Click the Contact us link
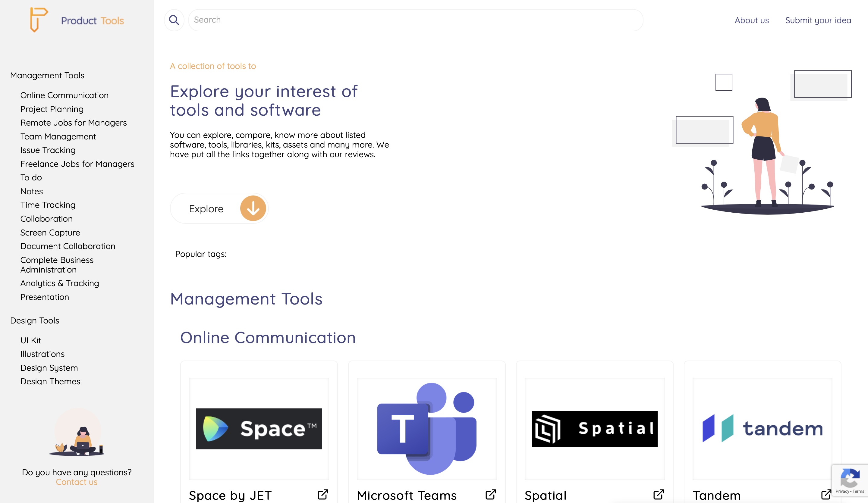This screenshot has width=868, height=503. click(x=77, y=482)
